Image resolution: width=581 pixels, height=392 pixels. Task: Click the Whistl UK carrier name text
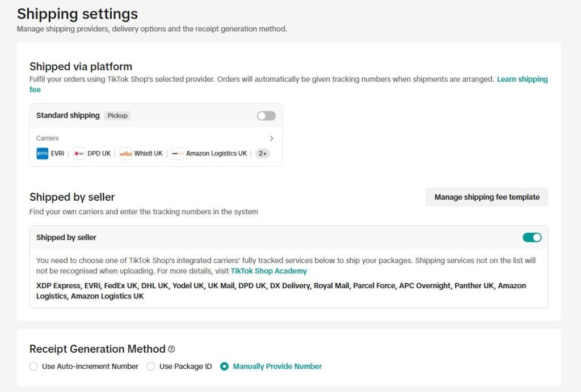(148, 153)
